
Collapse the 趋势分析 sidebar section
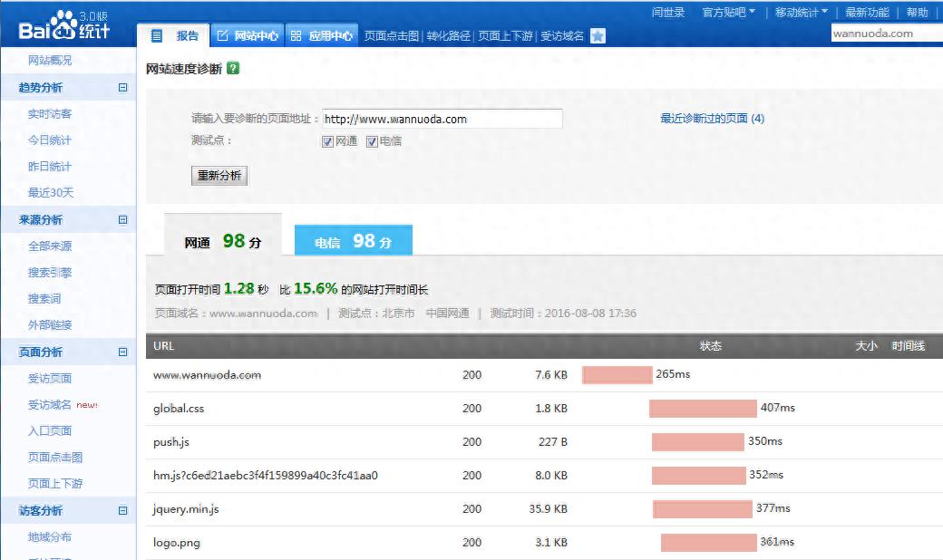pyautogui.click(x=123, y=88)
